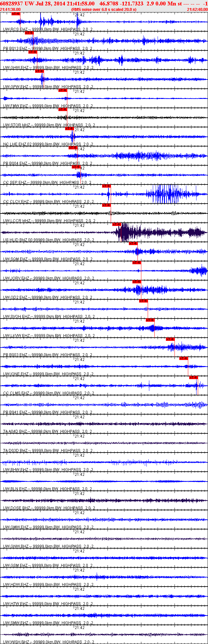The height and width of the screenshot is (644, 208).
Task: Select the red pick marker on the CLMS trace
Action: coord(194,378)
